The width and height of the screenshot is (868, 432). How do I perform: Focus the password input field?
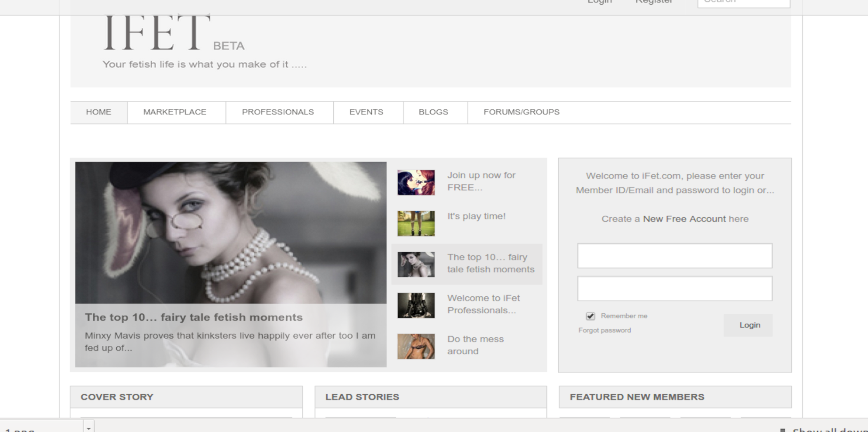tap(674, 288)
